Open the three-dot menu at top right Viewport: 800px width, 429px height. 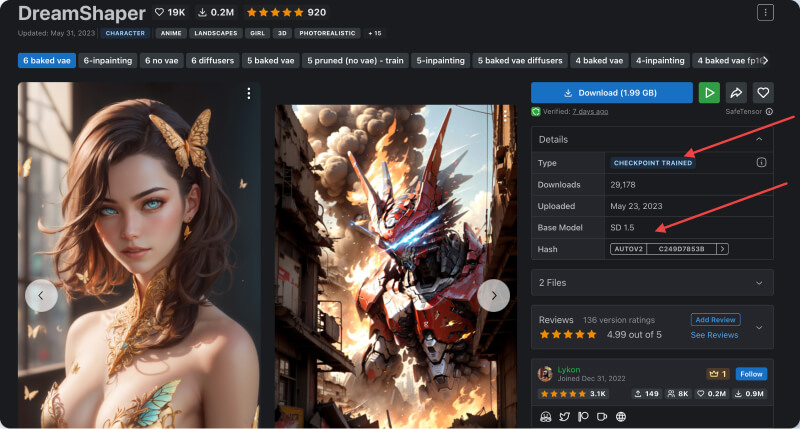click(765, 13)
